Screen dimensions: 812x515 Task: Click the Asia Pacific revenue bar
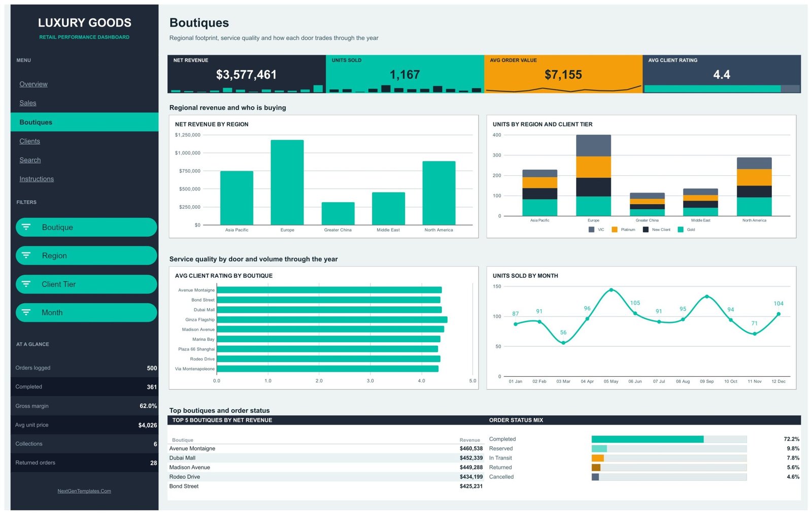[x=236, y=198]
